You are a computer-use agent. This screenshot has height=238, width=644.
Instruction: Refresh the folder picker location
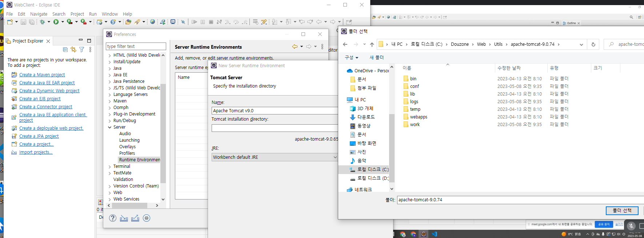click(593, 44)
